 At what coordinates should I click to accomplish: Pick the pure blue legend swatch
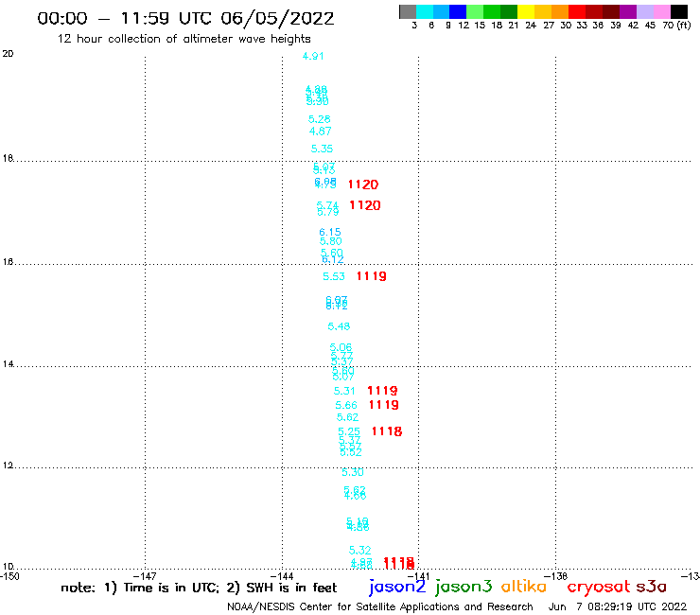pos(458,11)
